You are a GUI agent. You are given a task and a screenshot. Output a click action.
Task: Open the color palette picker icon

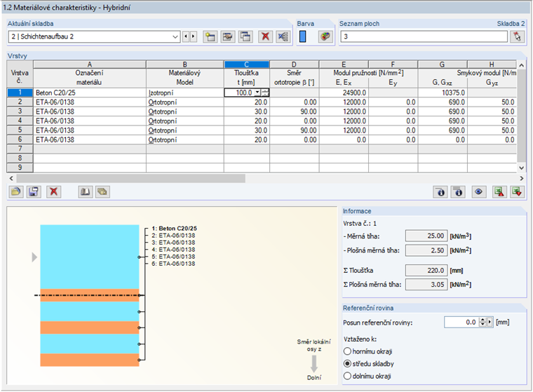coord(325,36)
